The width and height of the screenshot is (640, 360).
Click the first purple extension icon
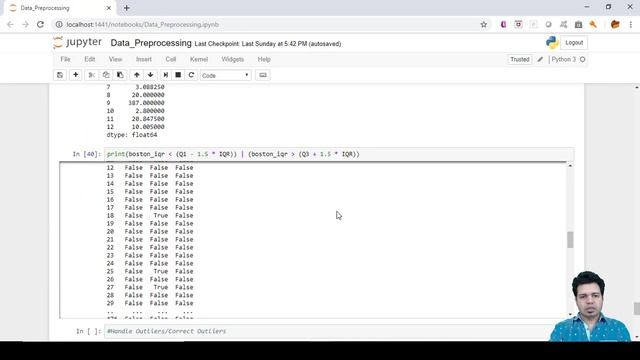503,24
